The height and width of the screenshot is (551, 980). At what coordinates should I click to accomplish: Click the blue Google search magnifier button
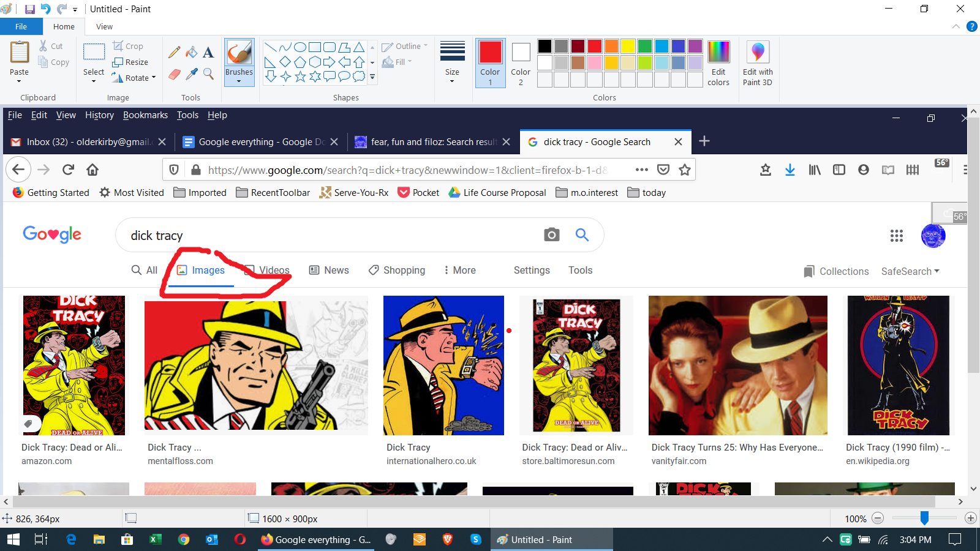click(582, 234)
